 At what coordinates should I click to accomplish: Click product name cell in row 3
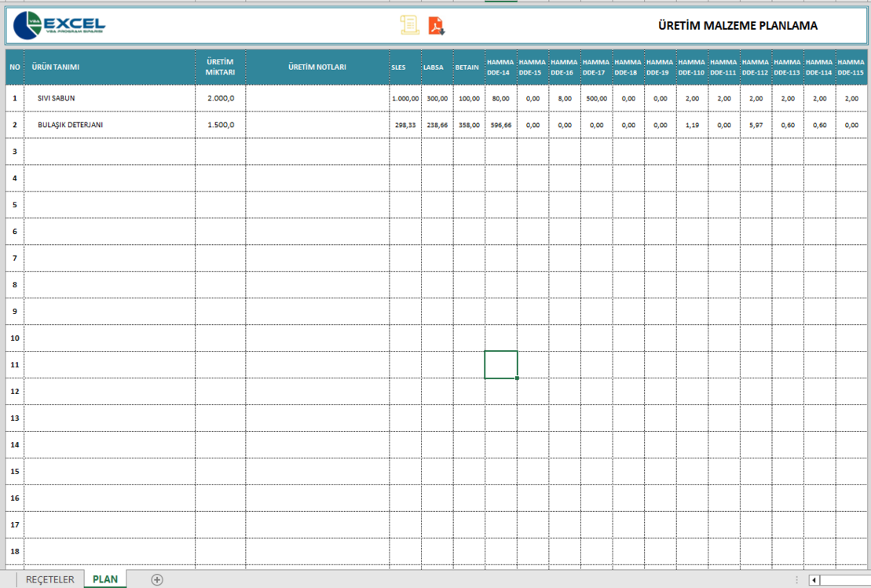pyautogui.click(x=109, y=152)
